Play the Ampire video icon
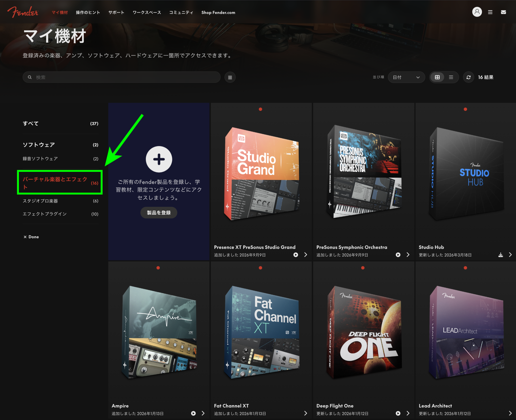The width and height of the screenshot is (516, 420). (x=193, y=413)
